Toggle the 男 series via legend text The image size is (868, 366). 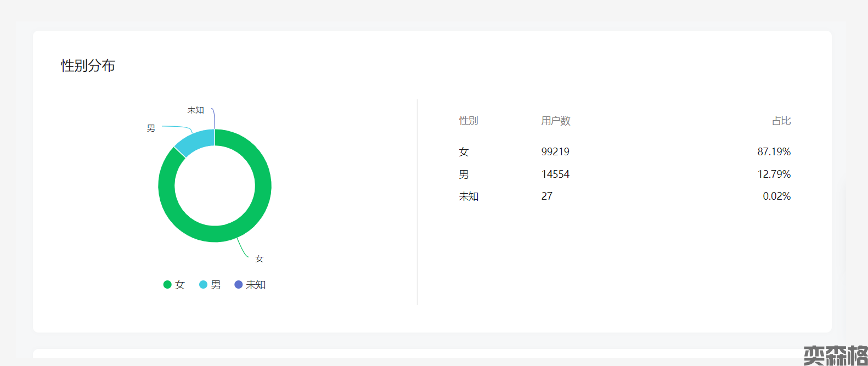click(x=216, y=285)
